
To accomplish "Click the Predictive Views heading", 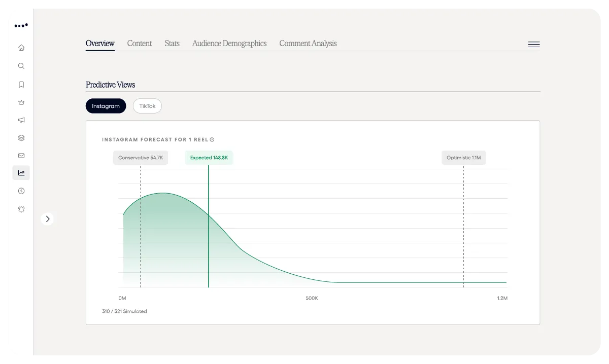I will 111,85.
